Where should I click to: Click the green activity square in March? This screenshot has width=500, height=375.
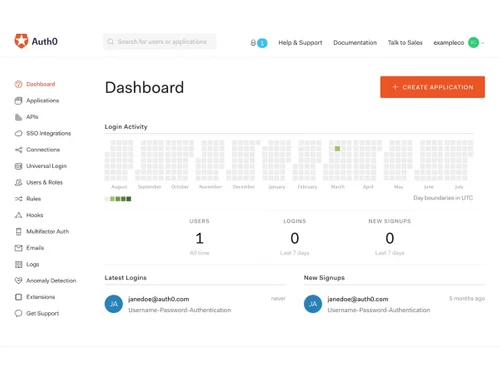pyautogui.click(x=337, y=148)
